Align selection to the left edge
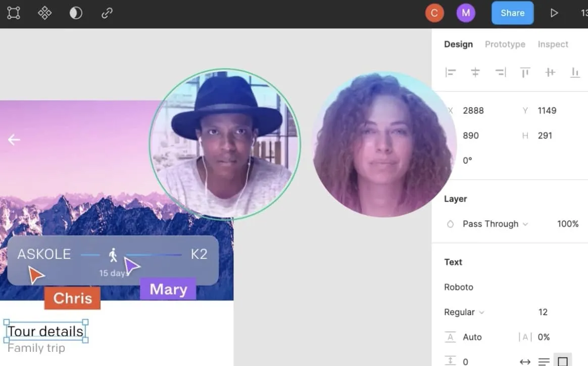 point(451,72)
